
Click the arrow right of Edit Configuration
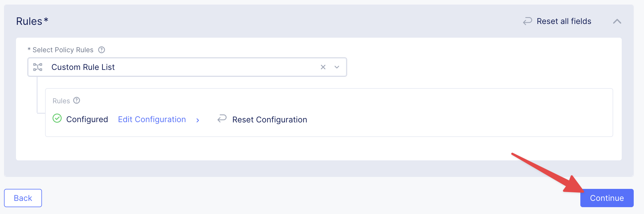point(198,120)
